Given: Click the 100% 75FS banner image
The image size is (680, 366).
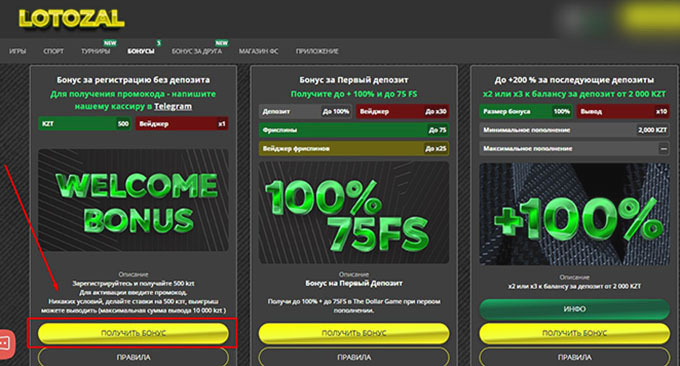Looking at the screenshot, I should (x=354, y=212).
